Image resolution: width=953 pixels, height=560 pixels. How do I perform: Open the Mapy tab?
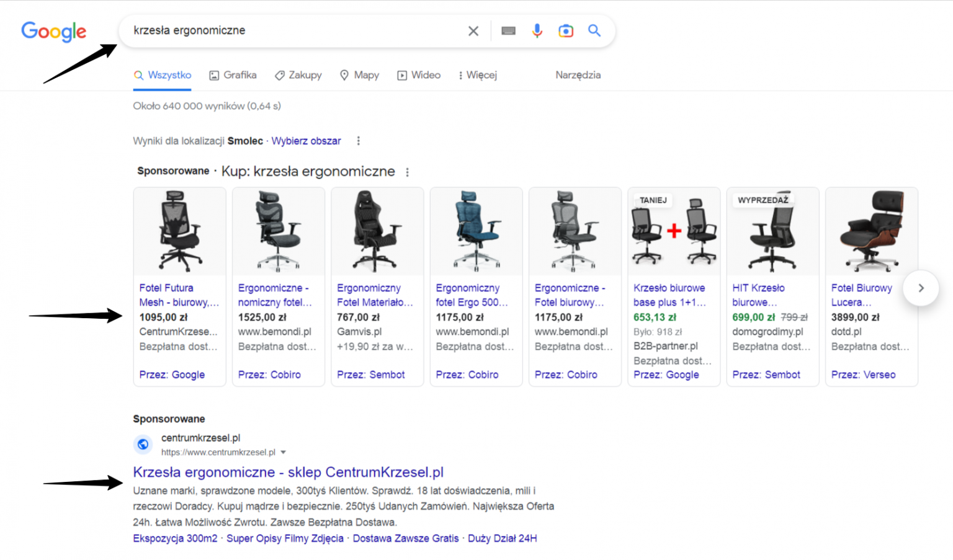click(359, 75)
